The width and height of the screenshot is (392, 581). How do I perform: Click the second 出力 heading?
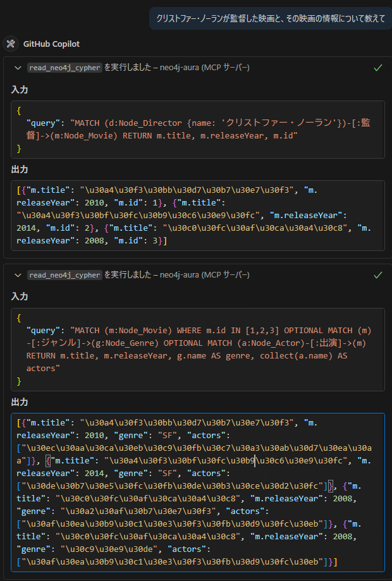[20, 402]
